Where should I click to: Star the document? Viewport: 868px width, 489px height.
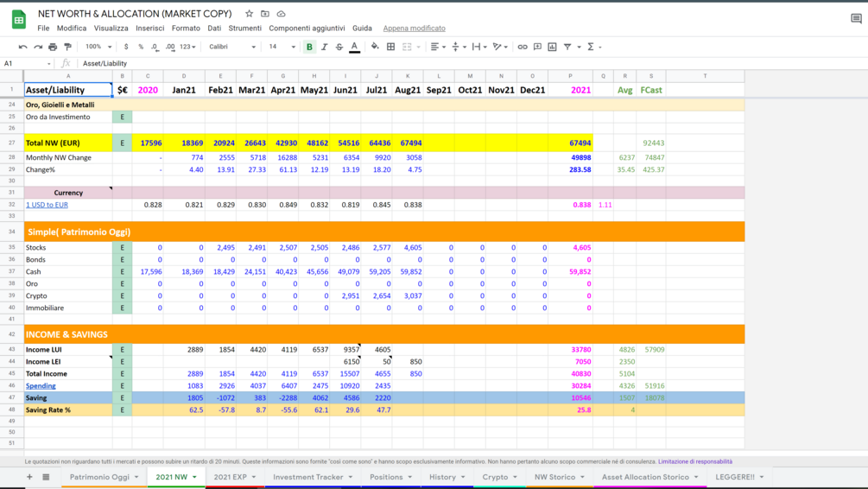pos(249,14)
